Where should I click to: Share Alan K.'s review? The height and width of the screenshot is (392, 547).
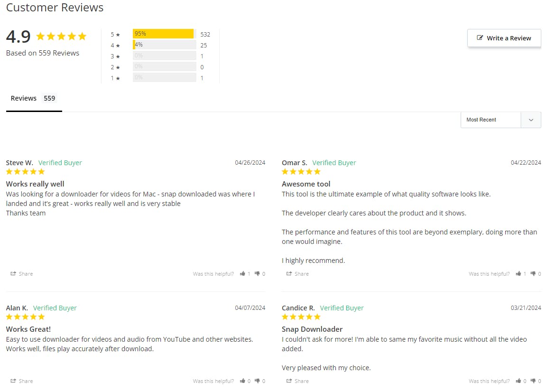[x=22, y=381]
